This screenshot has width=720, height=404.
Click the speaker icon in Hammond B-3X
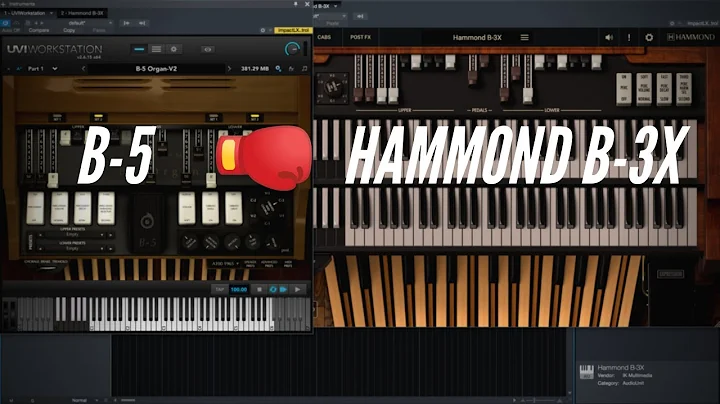pyautogui.click(x=609, y=38)
